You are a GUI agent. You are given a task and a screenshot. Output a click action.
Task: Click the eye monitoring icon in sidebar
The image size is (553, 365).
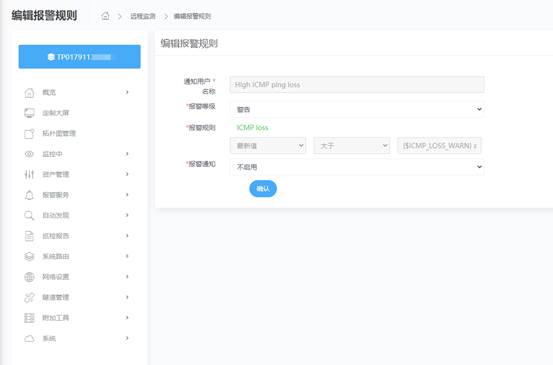click(x=29, y=154)
